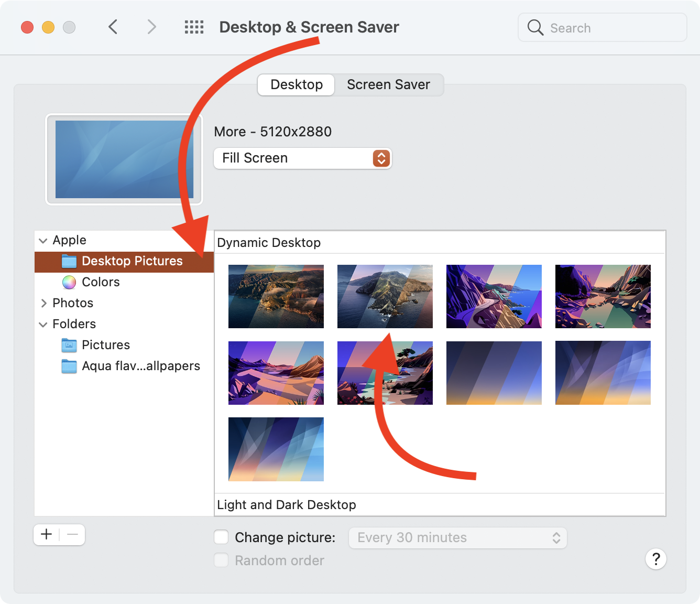700x604 pixels.
Task: Choose the illustrated coastal tree wallpaper
Action: 385,373
